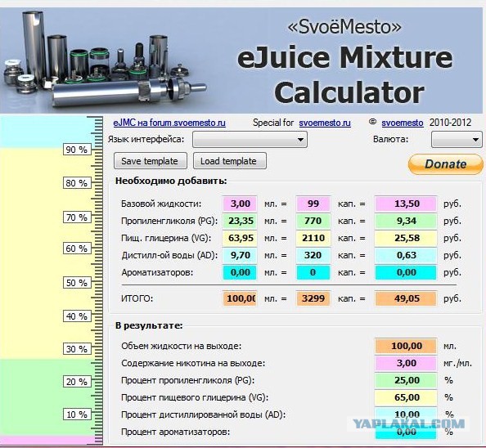Screen dimensions: 486x448
Task: Click the 50 % mark on the scale
Action: [77, 283]
